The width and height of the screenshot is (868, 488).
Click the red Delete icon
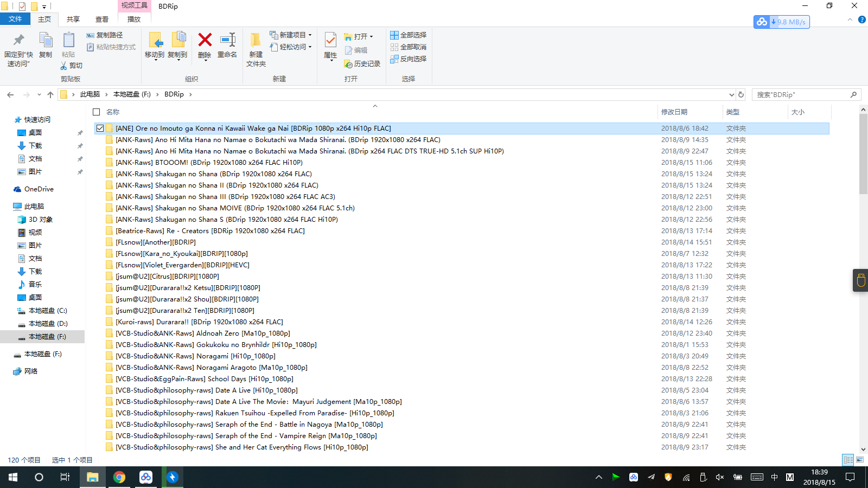pyautogui.click(x=205, y=40)
